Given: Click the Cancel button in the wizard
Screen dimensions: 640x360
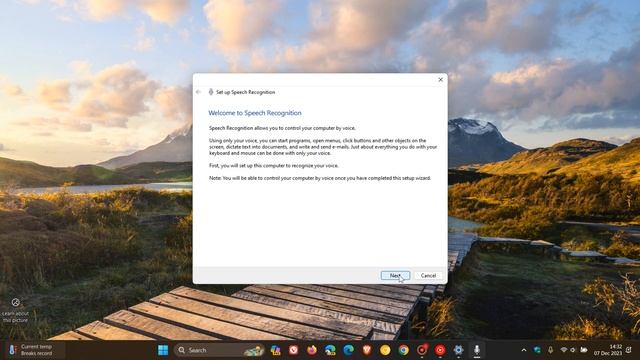Looking at the screenshot, I should coord(428,276).
